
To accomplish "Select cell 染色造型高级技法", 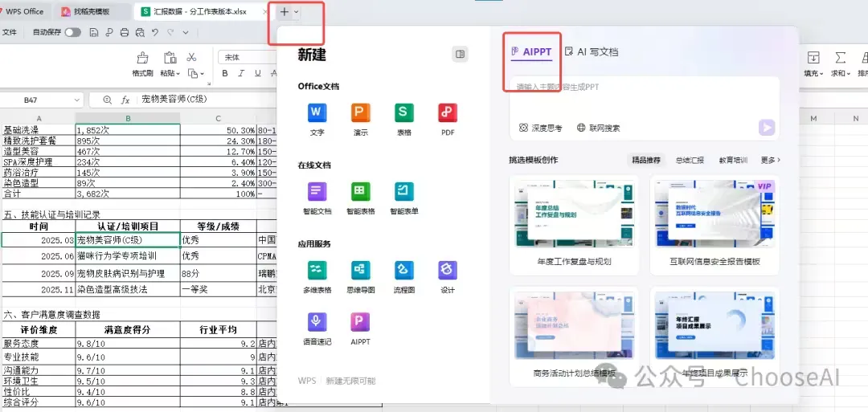I will pyautogui.click(x=128, y=289).
